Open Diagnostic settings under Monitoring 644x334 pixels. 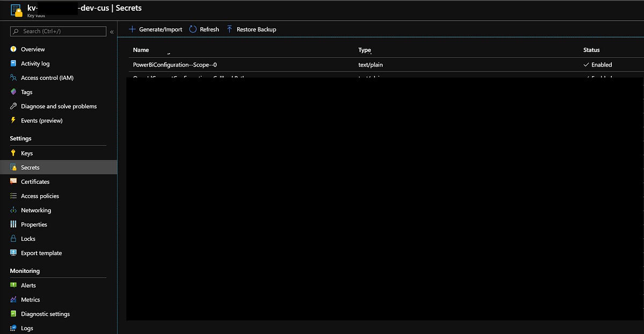coord(45,314)
